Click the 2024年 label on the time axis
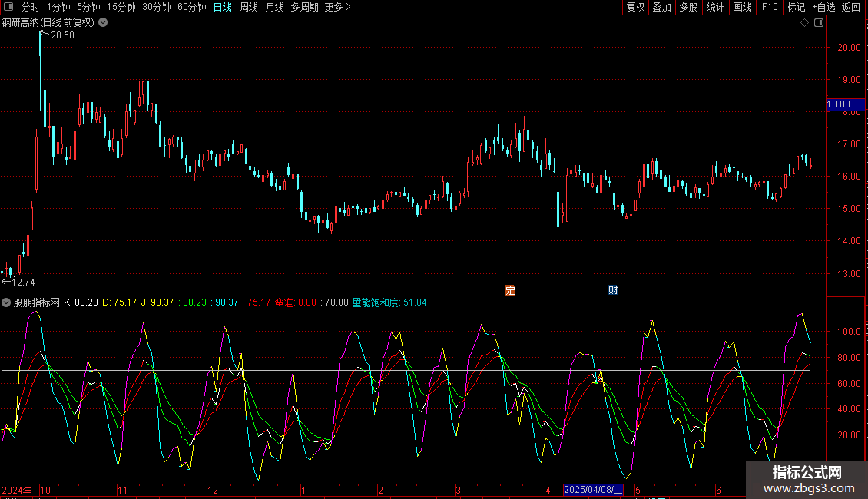This screenshot has width=868, height=499. [17, 490]
